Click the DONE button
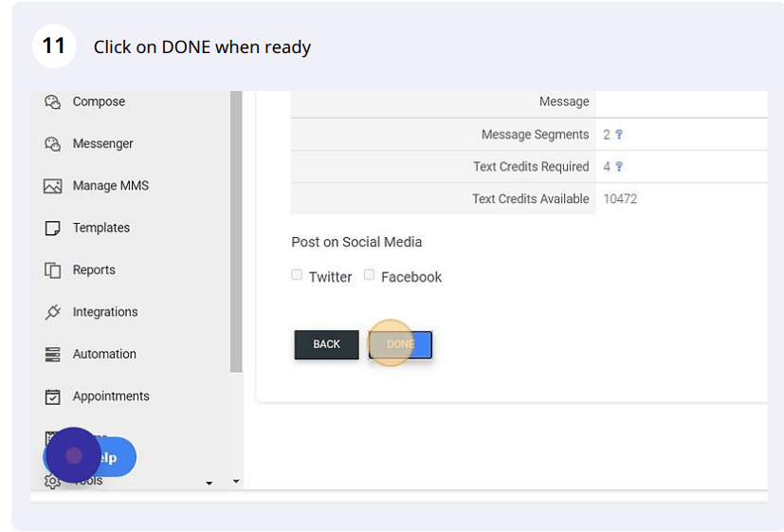This screenshot has height=532, width=784. 400,344
